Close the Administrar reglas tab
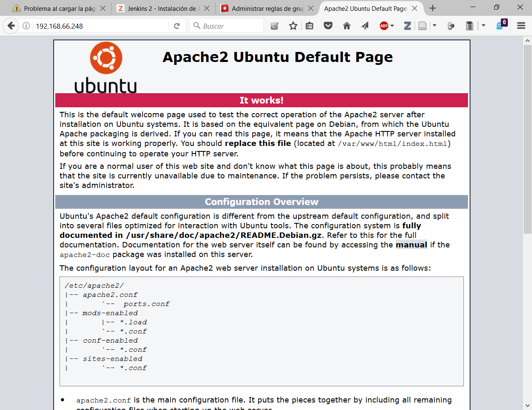This screenshot has height=410, width=532. coord(310,8)
